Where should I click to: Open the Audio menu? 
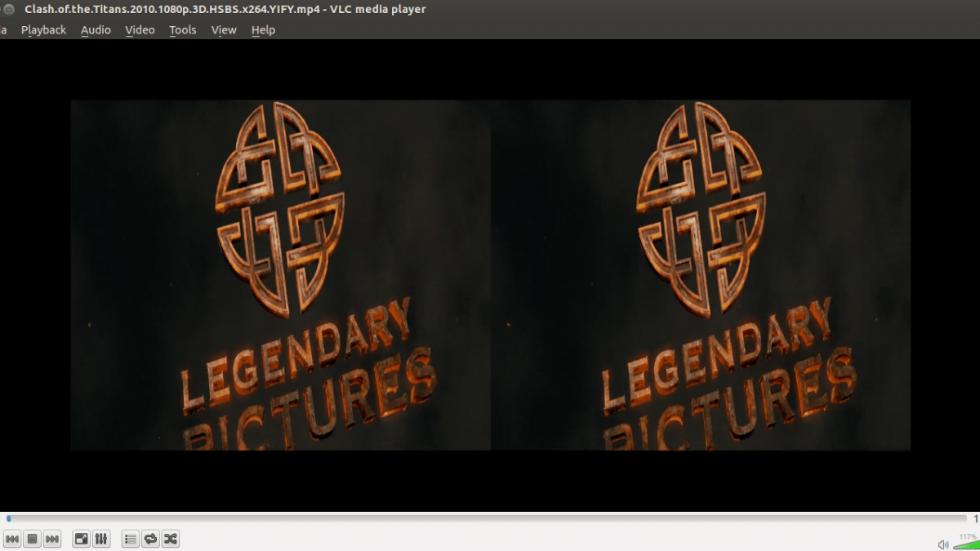click(96, 30)
